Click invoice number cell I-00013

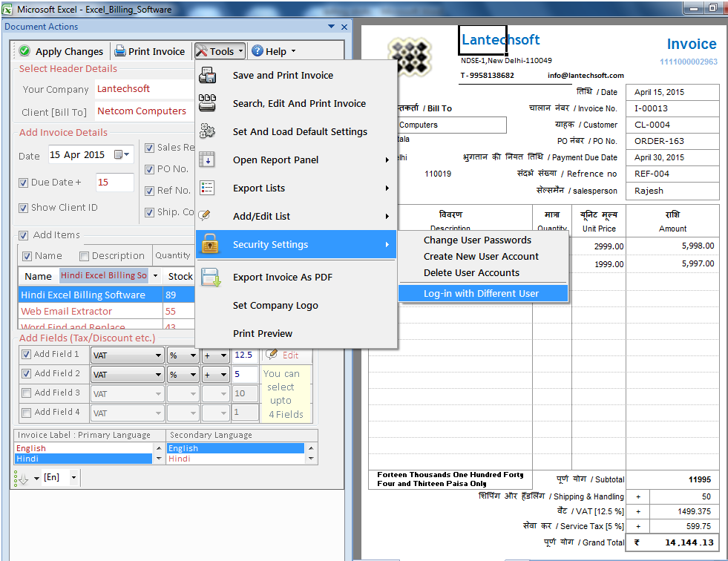pos(672,108)
